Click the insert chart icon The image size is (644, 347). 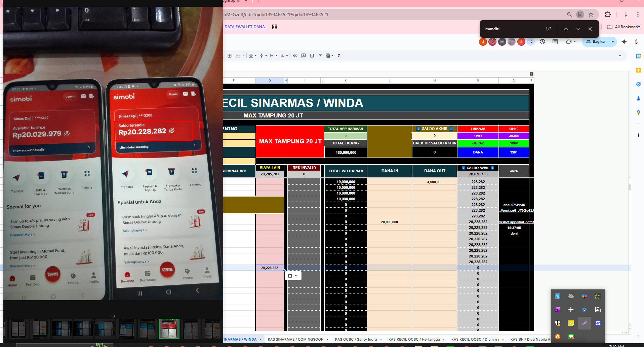pyautogui.click(x=312, y=56)
